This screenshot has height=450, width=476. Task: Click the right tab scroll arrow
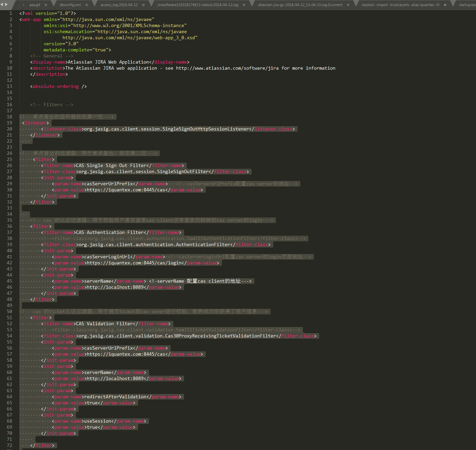click(6, 4)
